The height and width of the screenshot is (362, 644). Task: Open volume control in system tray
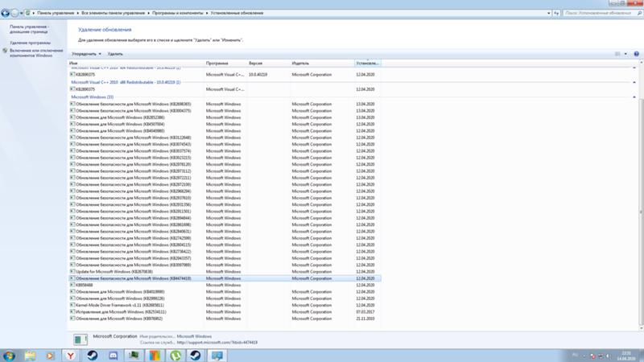tap(609, 356)
